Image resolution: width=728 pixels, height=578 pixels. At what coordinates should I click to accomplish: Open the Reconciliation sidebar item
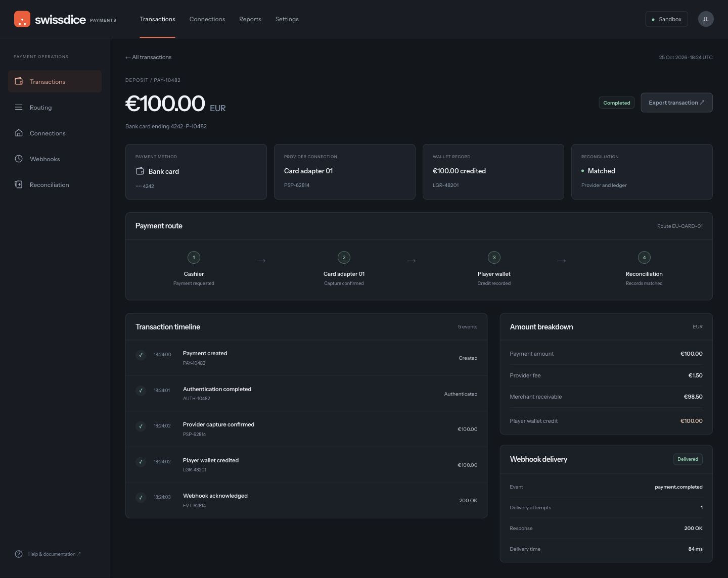click(55, 184)
